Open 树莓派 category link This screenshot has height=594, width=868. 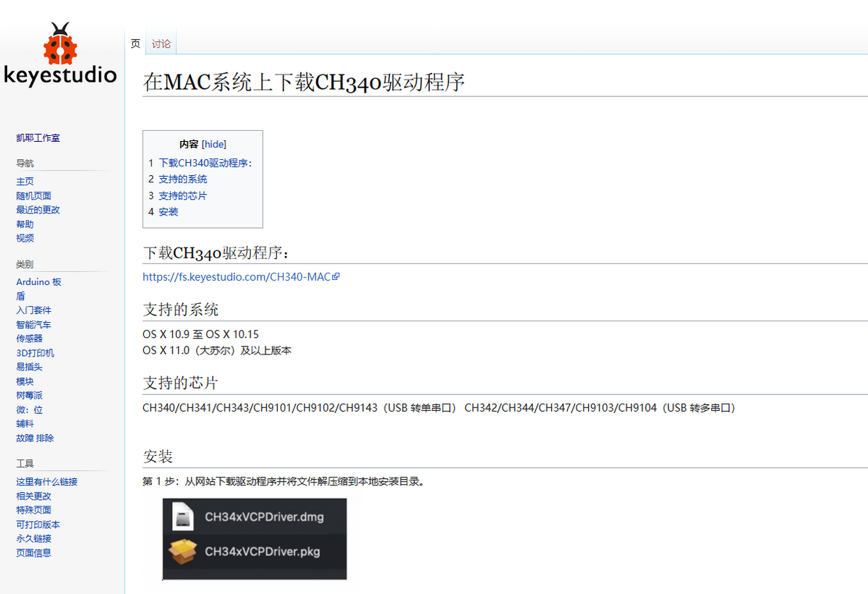point(30,396)
